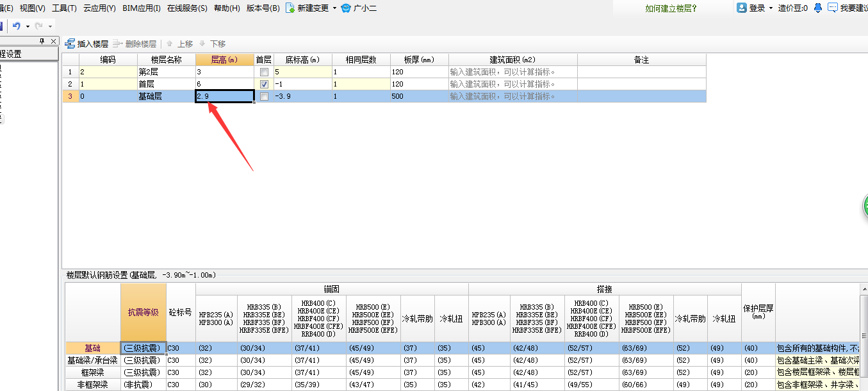
Task: Click the 首层 row building area input cell
Action: (x=512, y=84)
